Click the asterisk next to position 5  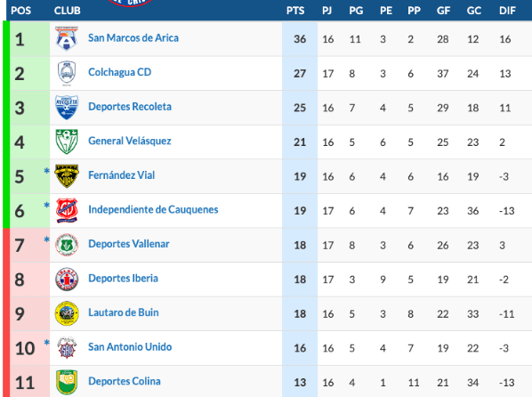(46, 171)
